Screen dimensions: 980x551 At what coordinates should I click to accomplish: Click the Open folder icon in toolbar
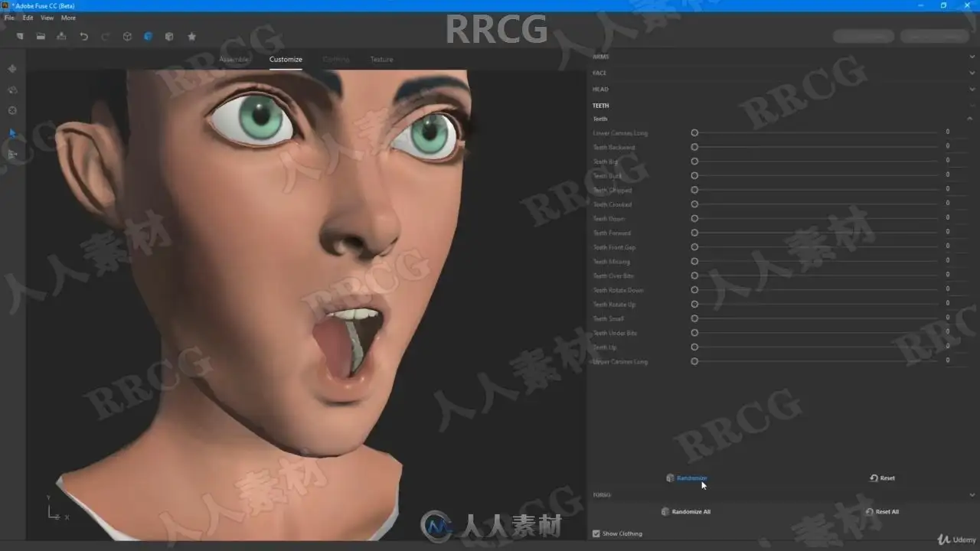[41, 36]
